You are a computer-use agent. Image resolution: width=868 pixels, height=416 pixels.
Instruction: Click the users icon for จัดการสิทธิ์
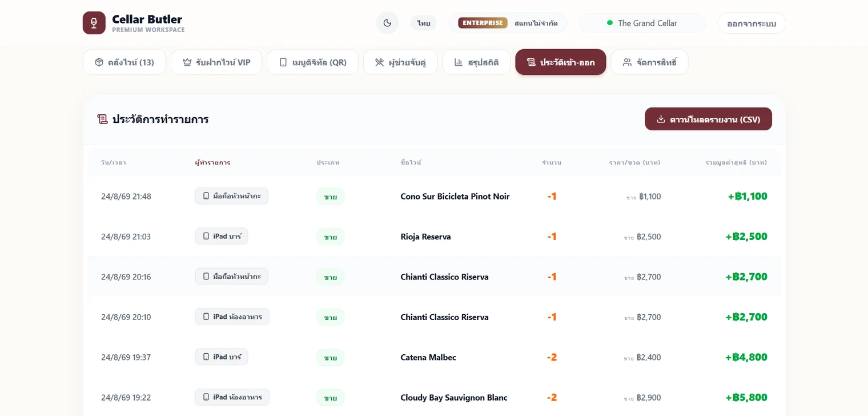[627, 62]
